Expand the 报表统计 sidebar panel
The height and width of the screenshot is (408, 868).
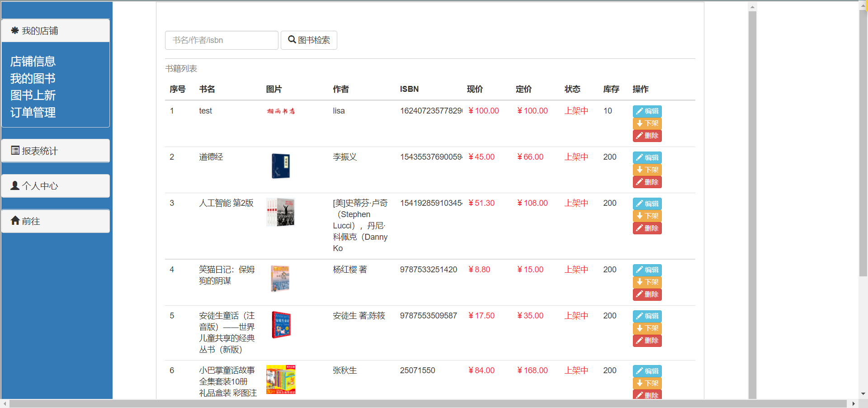(56, 151)
